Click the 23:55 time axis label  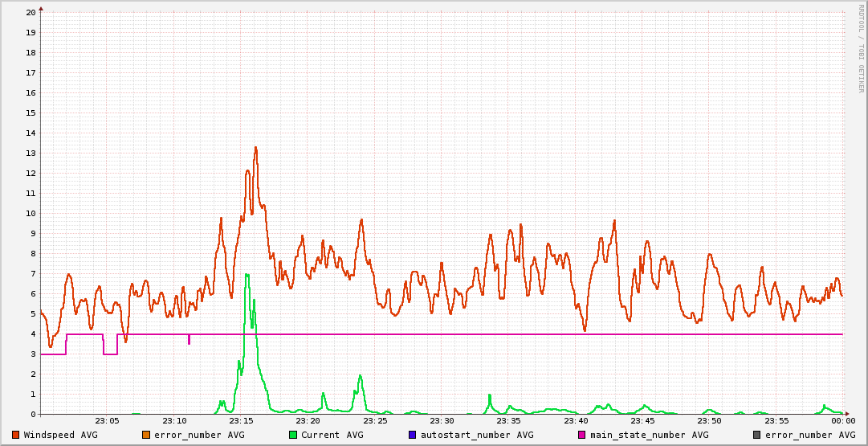(777, 422)
